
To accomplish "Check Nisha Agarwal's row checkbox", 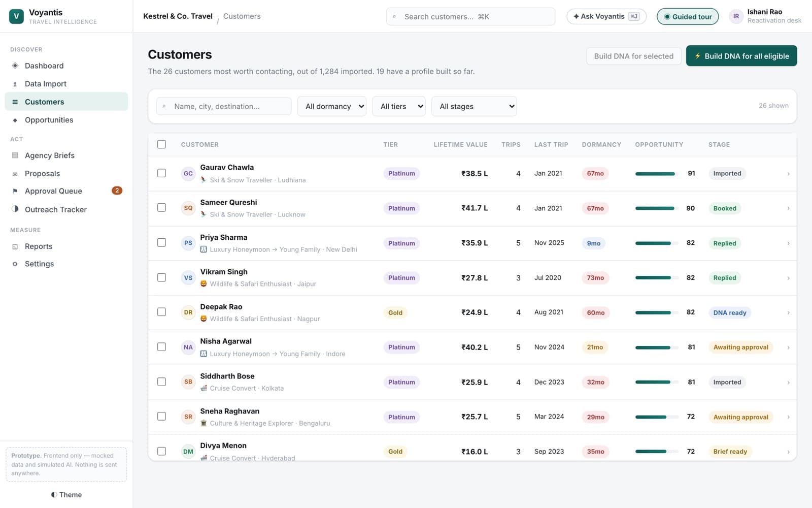I will 161,347.
